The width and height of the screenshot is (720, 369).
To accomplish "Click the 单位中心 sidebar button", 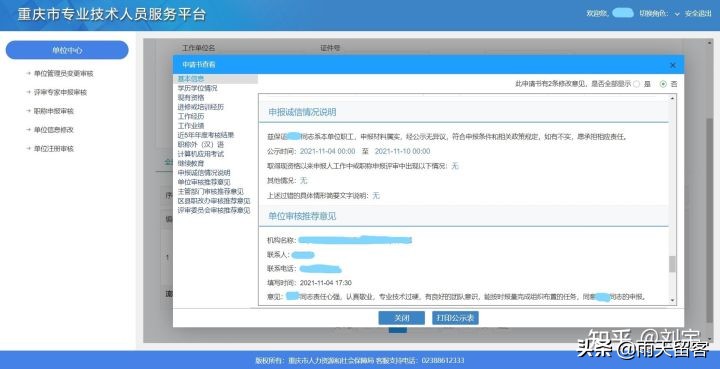I will click(67, 50).
